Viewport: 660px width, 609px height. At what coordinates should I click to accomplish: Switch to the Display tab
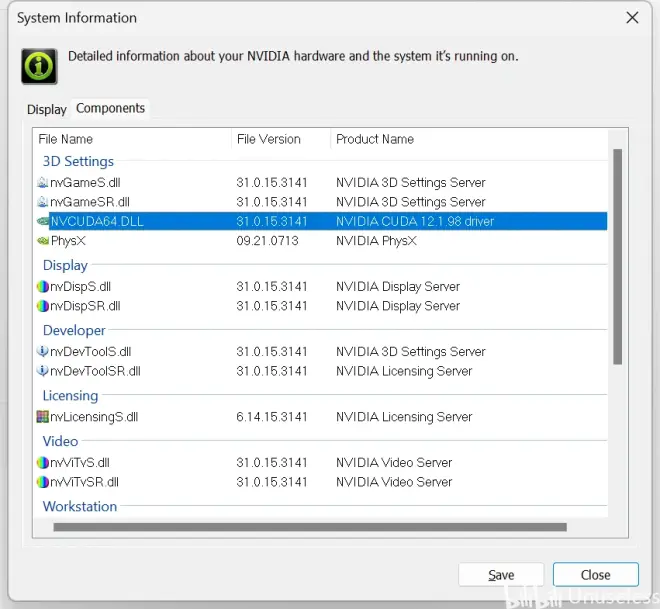coord(47,109)
